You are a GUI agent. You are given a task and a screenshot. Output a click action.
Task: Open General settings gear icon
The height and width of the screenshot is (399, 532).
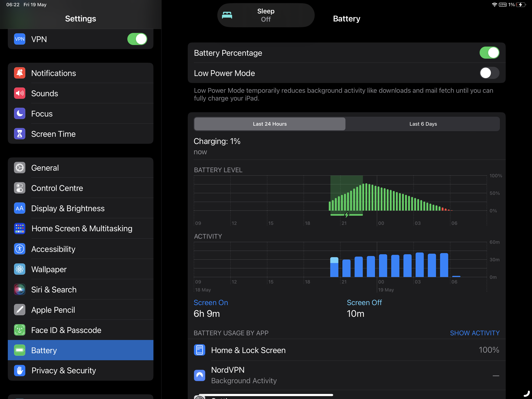pyautogui.click(x=19, y=168)
